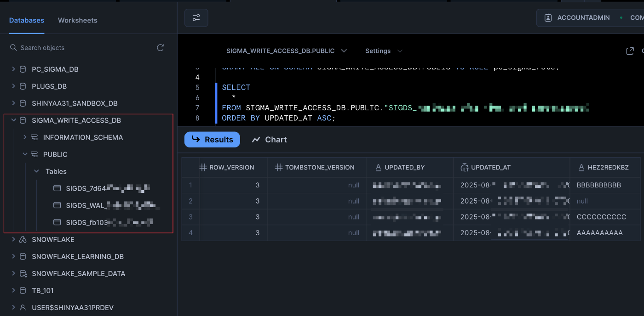
Task: Click the open-in-new-window icon
Action: (x=630, y=51)
